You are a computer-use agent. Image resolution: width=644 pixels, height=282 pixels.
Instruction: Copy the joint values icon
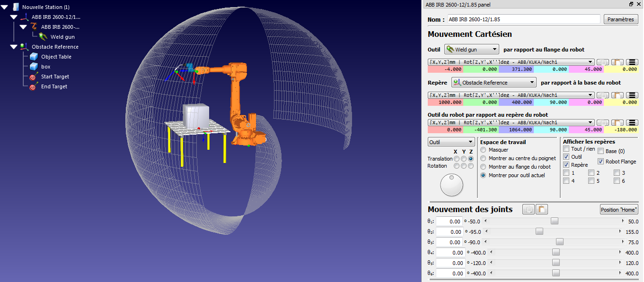(x=529, y=209)
